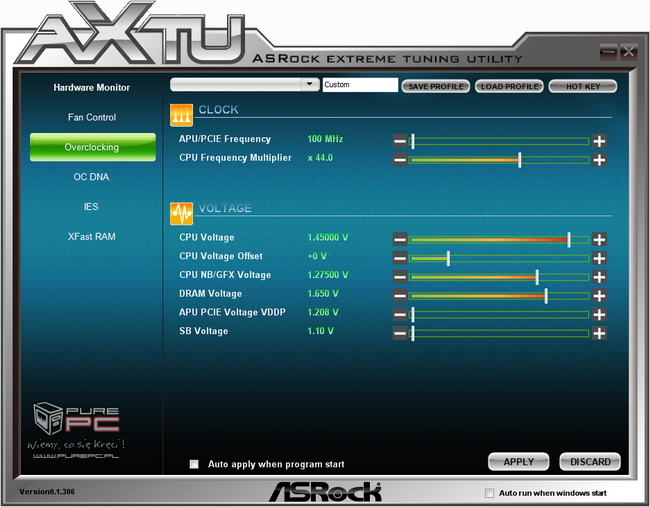Increase DRAM Voltage with plus button

(599, 296)
